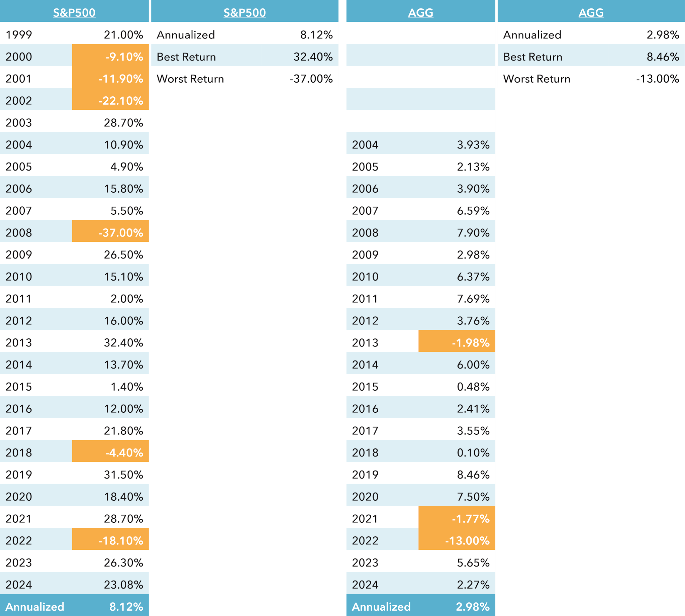Click the AGG footer Annualized 2.98% value
The height and width of the screenshot is (616, 685).
tap(473, 607)
